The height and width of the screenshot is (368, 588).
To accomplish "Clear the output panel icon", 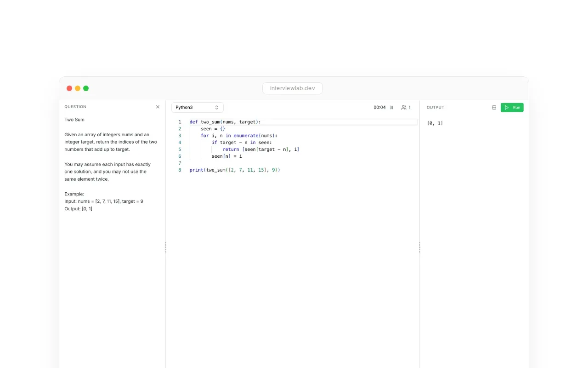I will tap(494, 107).
